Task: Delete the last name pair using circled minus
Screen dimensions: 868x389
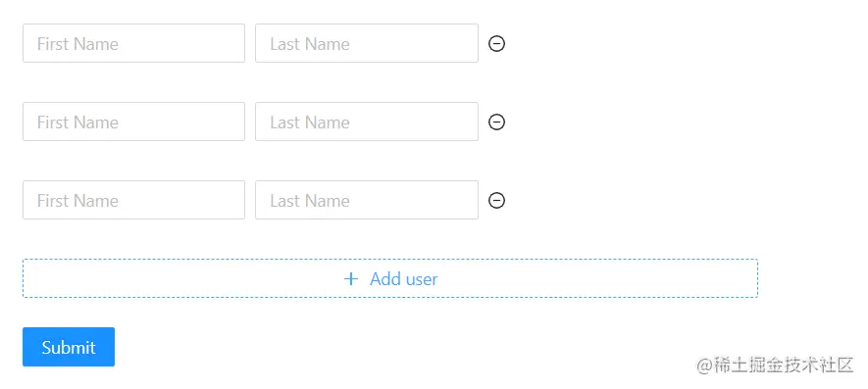Action: (x=496, y=200)
